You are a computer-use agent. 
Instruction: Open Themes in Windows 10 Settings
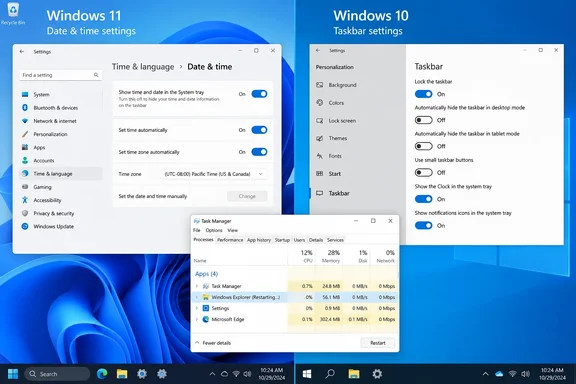coord(338,138)
